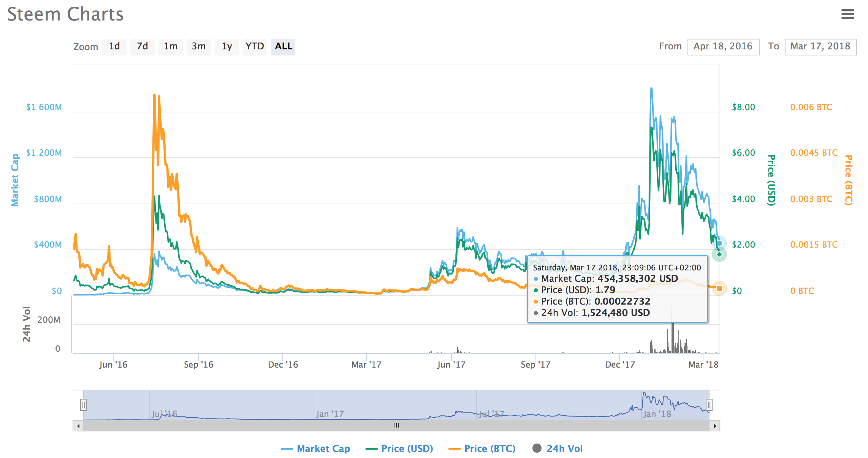The image size is (868, 458).
Task: Click the tooltip 24h Vol value 1,524,480 USD
Action: pyautogui.click(x=616, y=313)
